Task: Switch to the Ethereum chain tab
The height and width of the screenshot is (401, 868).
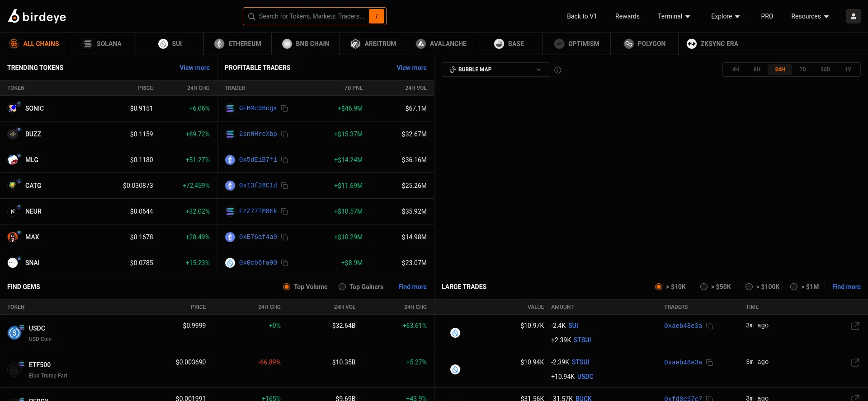Action: [x=238, y=44]
